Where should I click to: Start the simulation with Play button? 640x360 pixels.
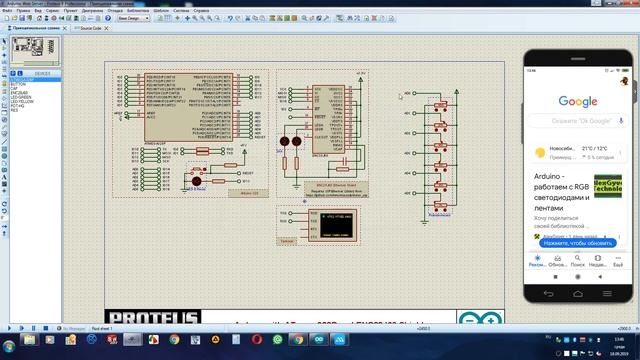(x=9, y=328)
